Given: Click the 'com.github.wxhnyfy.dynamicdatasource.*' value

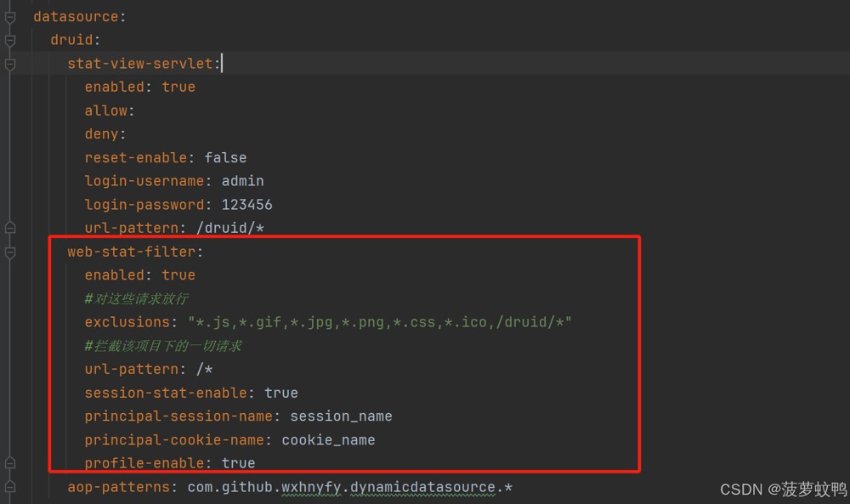Looking at the screenshot, I should point(349,487).
